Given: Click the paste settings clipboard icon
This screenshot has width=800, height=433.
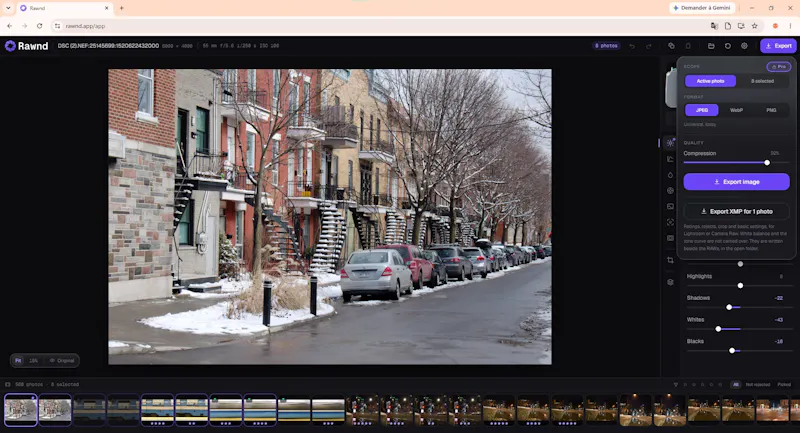Looking at the screenshot, I should tap(688, 46).
